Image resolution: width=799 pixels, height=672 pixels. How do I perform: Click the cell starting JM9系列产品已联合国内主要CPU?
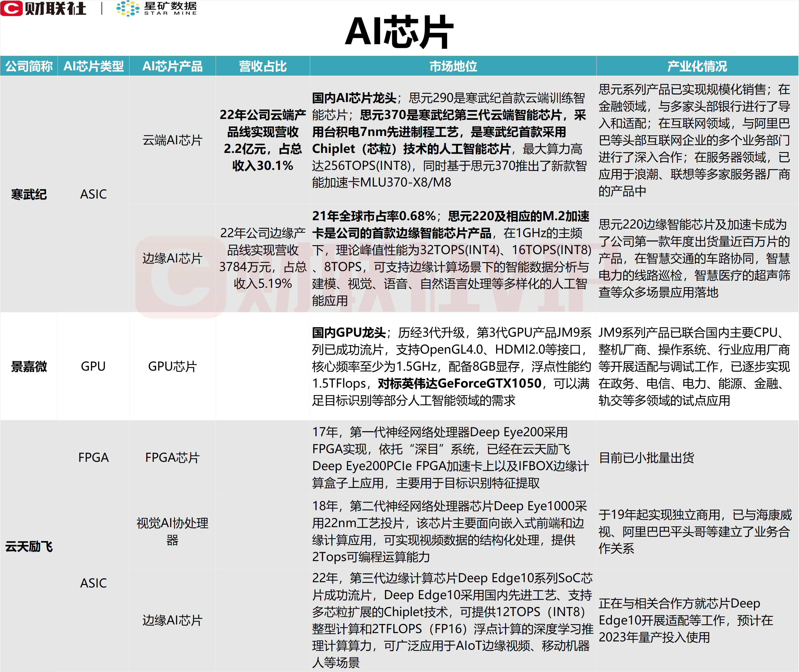click(697, 366)
